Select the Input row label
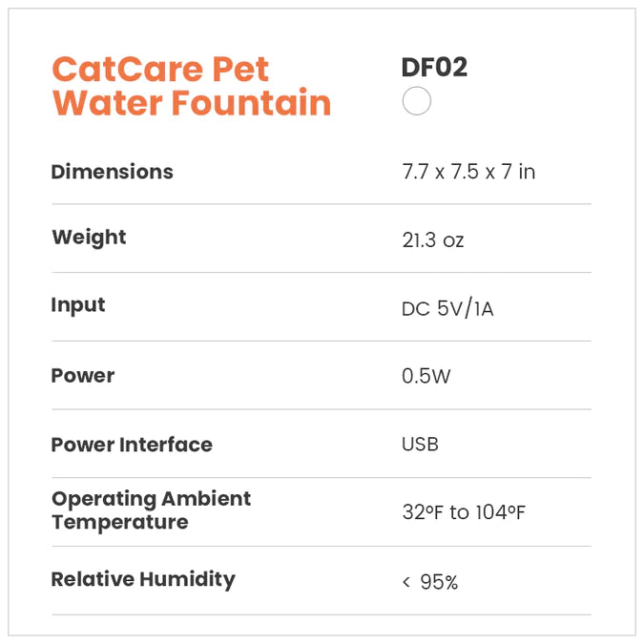The image size is (644, 644). tap(78, 305)
